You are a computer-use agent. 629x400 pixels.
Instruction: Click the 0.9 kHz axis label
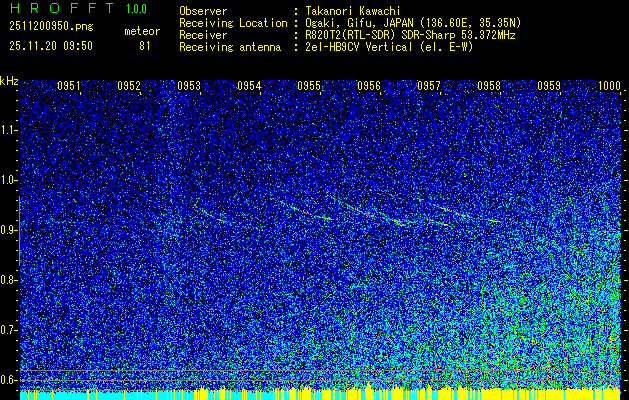[8, 230]
